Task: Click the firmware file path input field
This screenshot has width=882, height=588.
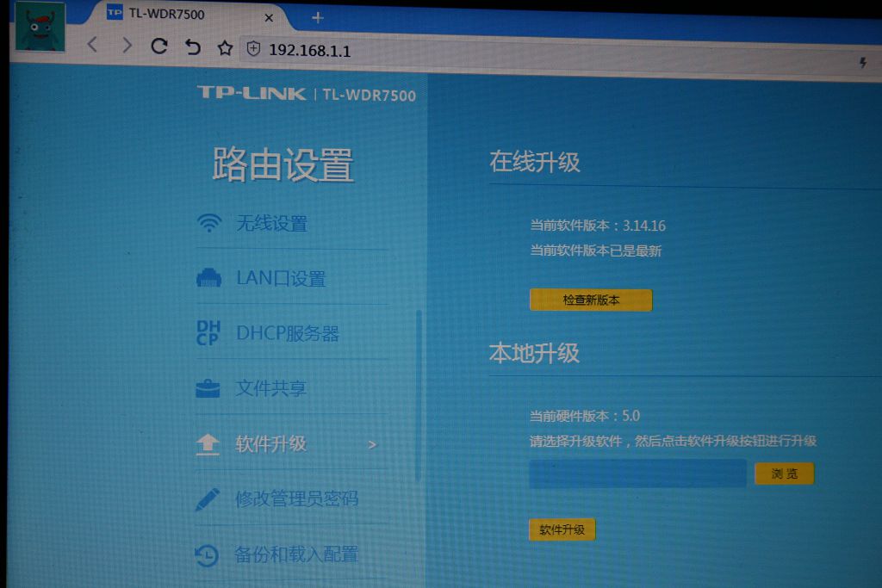Action: (x=637, y=473)
